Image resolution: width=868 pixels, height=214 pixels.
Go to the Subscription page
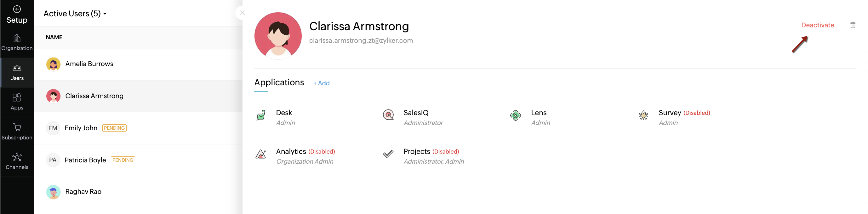[17, 132]
